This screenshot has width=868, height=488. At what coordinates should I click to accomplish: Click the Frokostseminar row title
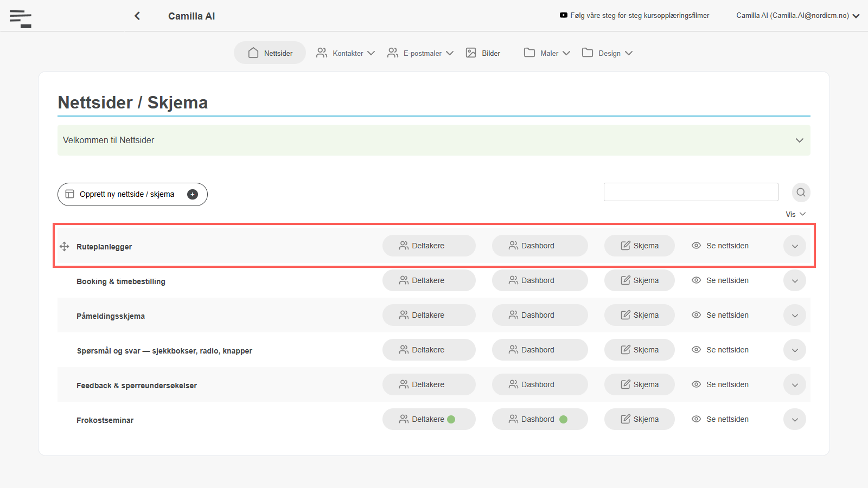[x=105, y=420]
